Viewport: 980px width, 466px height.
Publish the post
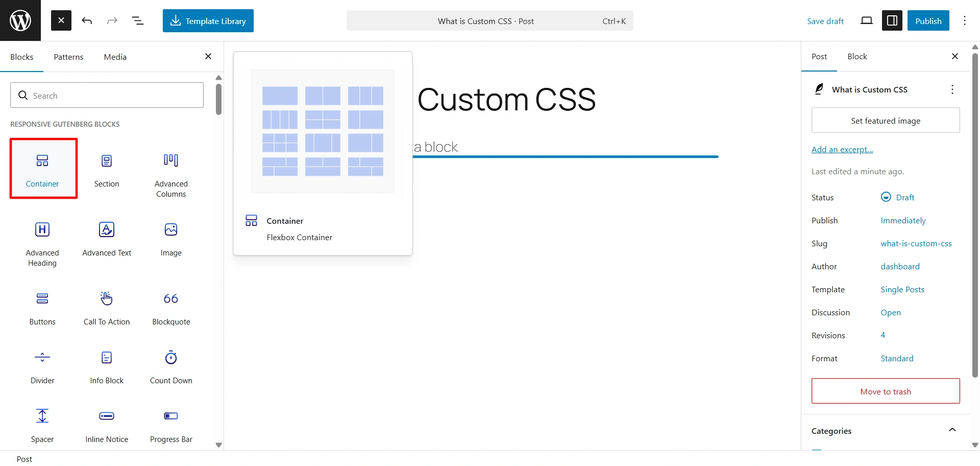pyautogui.click(x=928, y=20)
